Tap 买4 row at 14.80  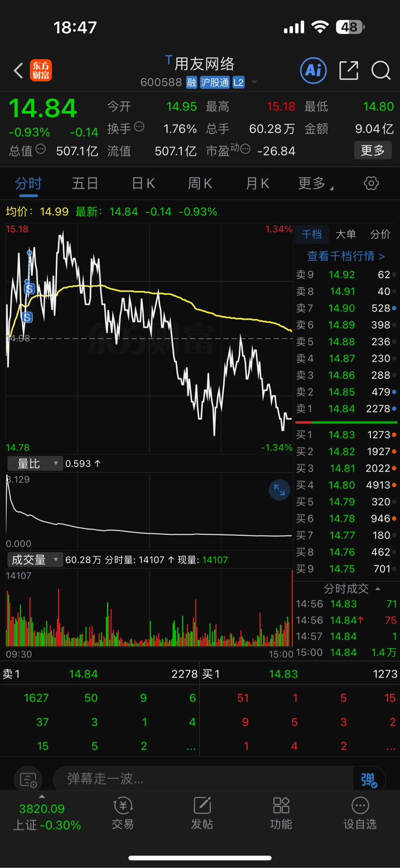[346, 485]
